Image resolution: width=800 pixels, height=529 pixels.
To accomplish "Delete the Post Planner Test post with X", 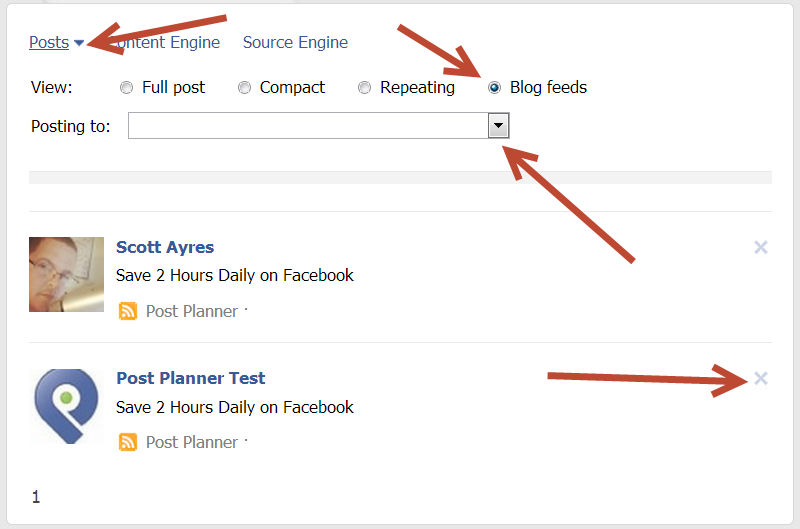I will coord(760,378).
